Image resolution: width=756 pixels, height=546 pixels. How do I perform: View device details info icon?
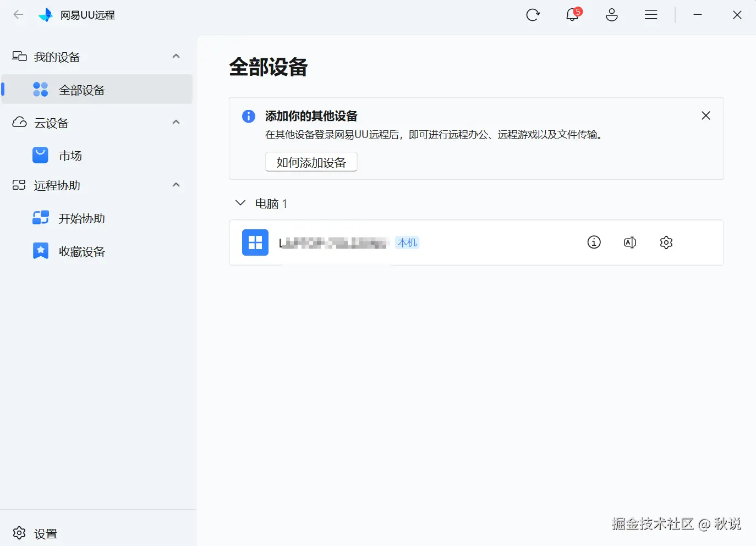tap(594, 242)
